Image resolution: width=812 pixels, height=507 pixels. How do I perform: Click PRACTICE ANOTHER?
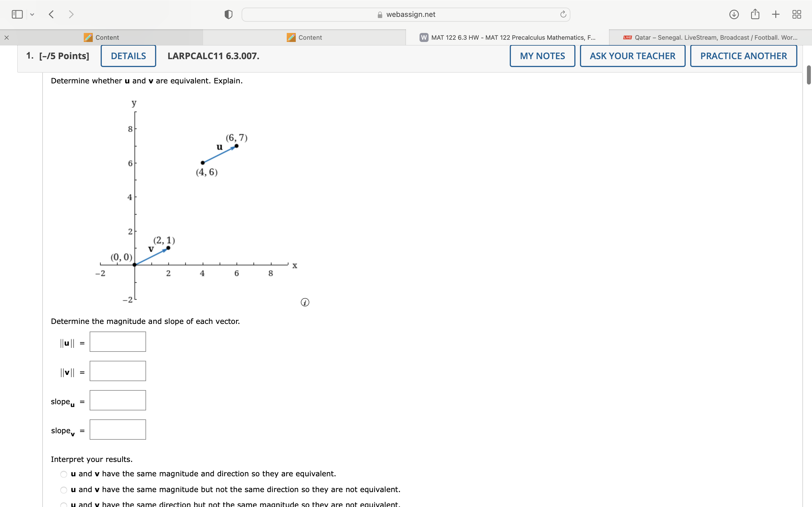(743, 56)
